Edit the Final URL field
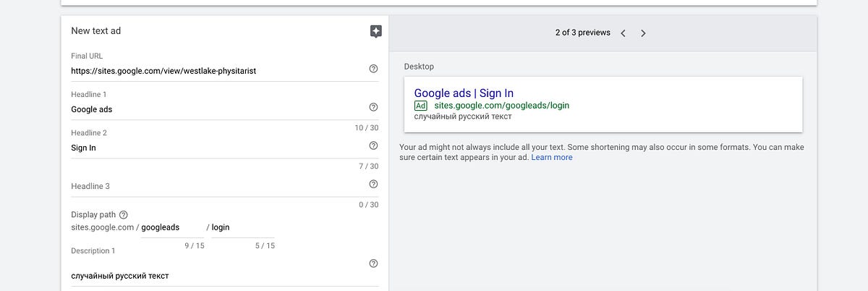Screen dimensions: 868x291 pyautogui.click(x=217, y=71)
